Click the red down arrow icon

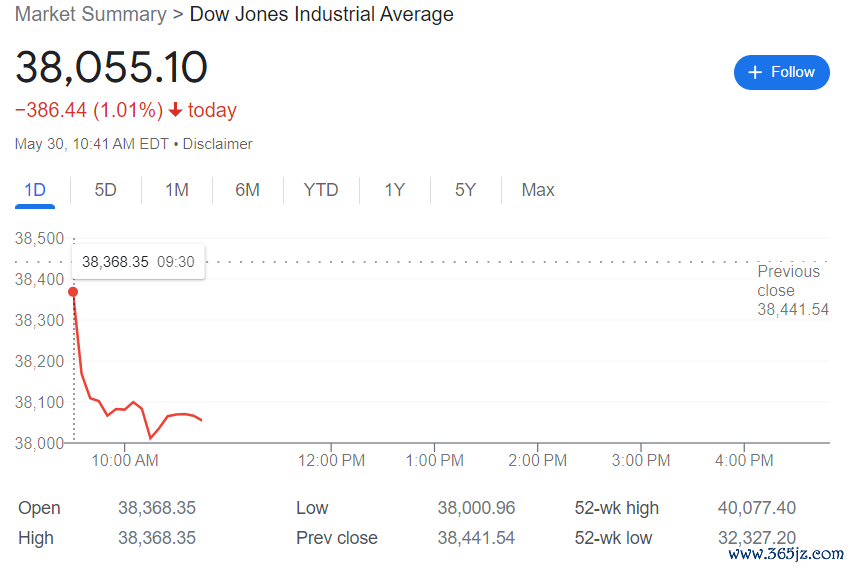tap(175, 110)
